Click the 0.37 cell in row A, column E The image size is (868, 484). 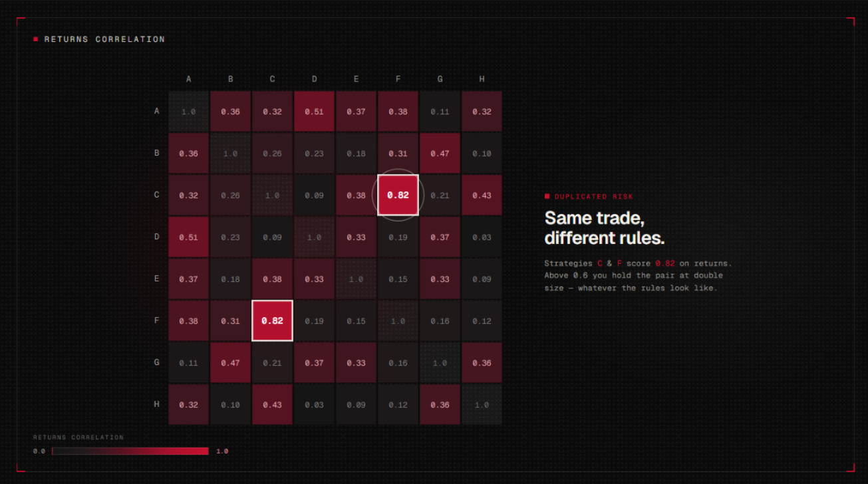click(356, 111)
